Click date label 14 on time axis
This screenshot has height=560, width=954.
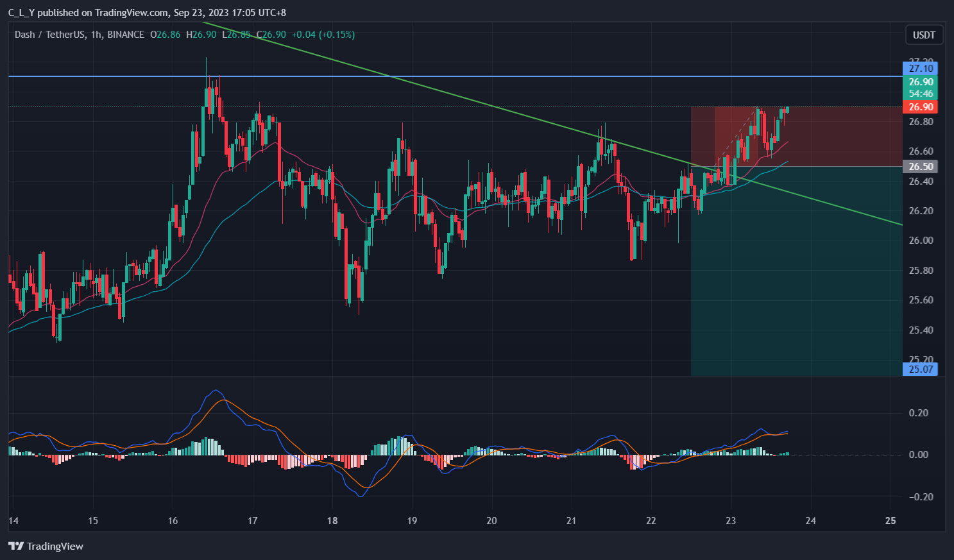point(13,520)
